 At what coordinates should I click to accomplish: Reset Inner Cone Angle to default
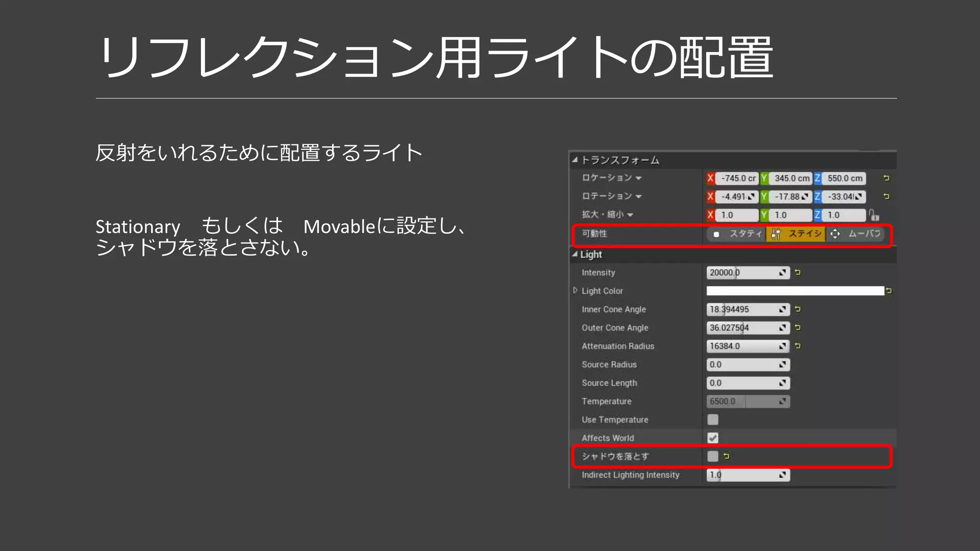click(x=798, y=309)
